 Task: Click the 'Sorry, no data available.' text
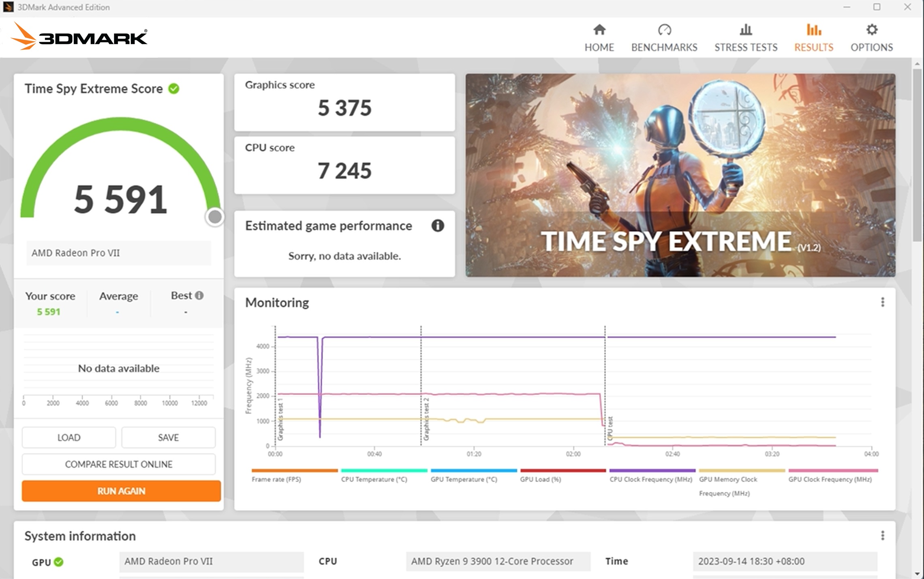point(344,256)
